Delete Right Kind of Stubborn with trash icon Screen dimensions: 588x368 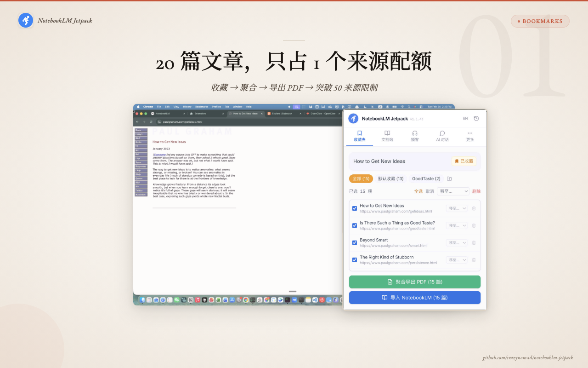click(474, 260)
